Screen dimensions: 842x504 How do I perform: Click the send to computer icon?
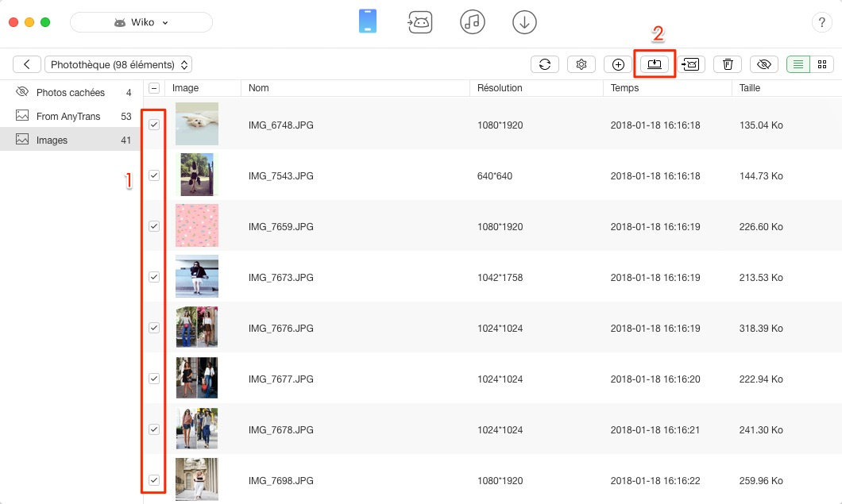(655, 64)
